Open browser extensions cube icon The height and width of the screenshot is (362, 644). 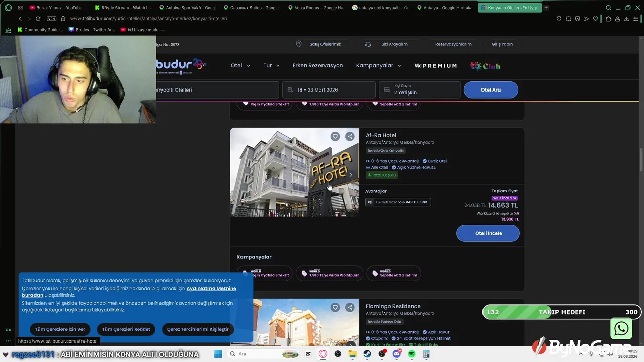pos(609,19)
